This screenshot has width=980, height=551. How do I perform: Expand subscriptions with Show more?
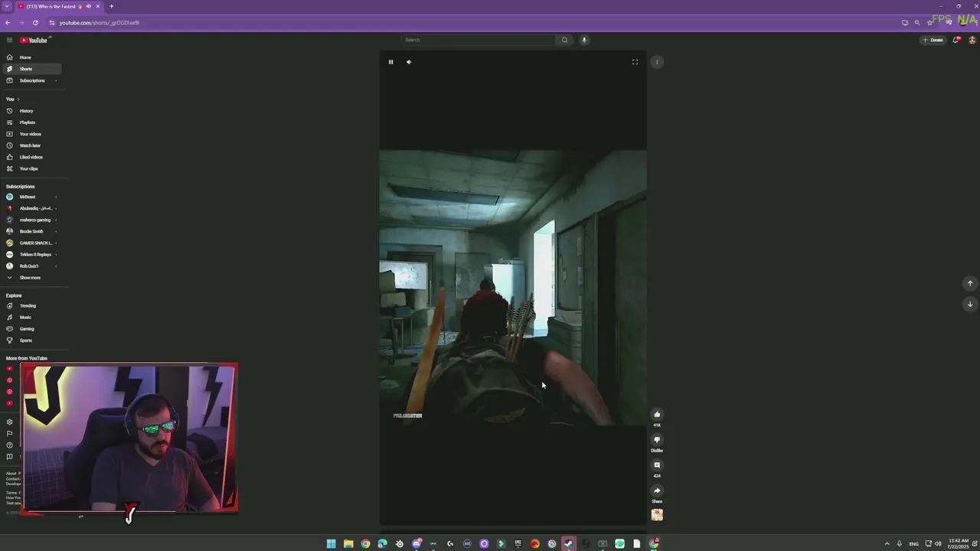[x=31, y=277]
